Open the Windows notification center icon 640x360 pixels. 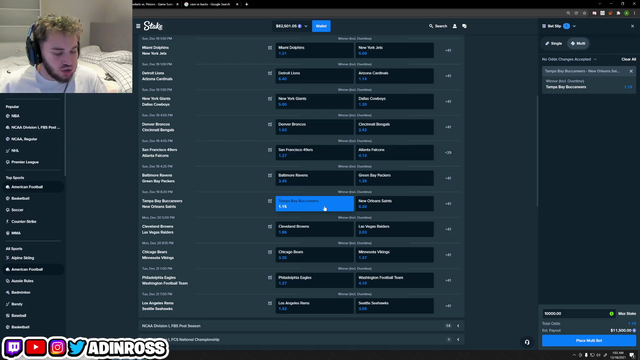click(632, 355)
